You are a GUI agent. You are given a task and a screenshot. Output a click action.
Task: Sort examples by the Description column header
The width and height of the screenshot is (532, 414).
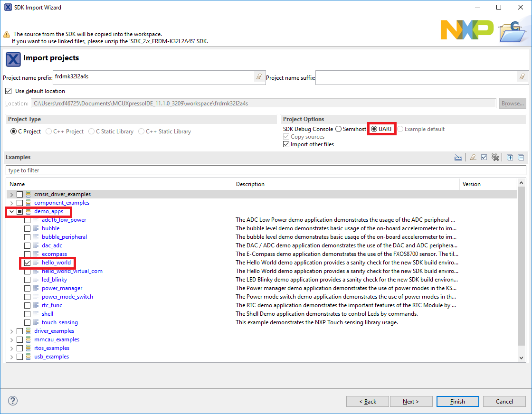[346, 184]
